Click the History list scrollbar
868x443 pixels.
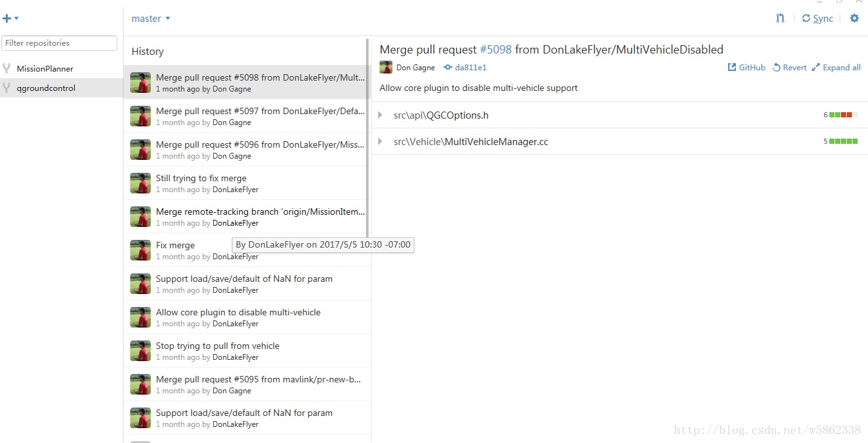pyautogui.click(x=368, y=139)
